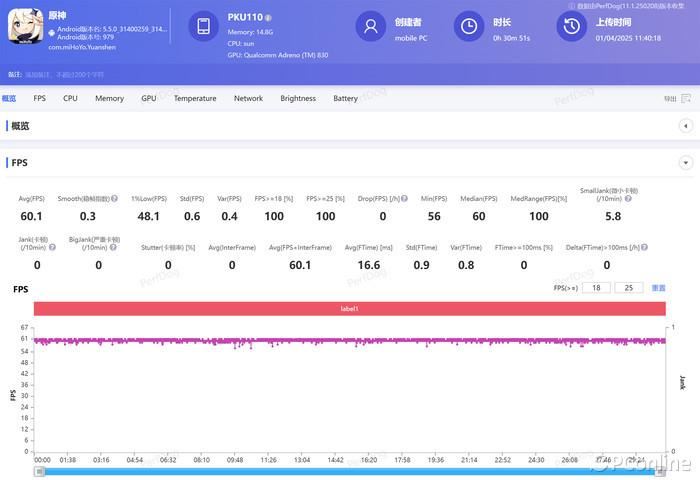
Task: Click the right handle of the chart range slider
Action: click(660, 472)
